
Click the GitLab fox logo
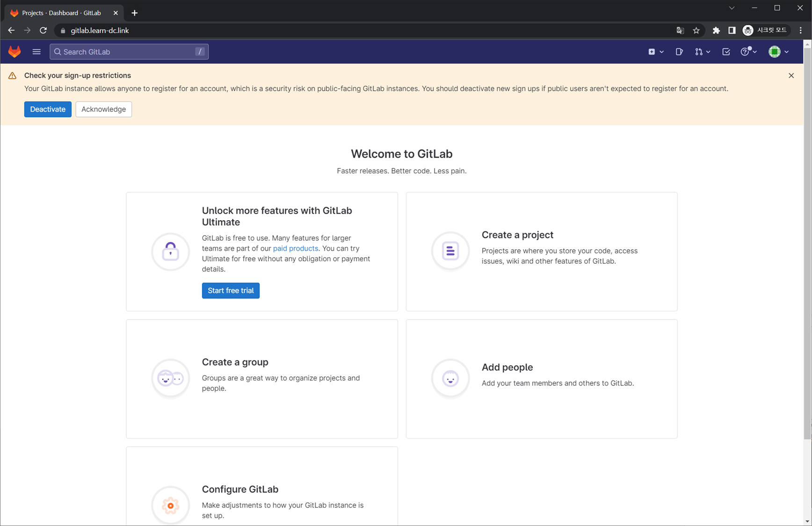coord(14,51)
